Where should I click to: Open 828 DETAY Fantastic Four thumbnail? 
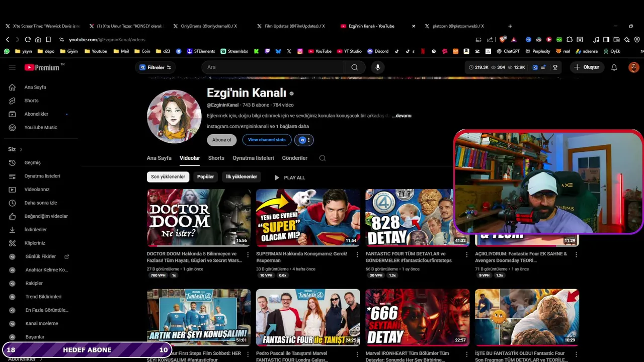coord(417,218)
